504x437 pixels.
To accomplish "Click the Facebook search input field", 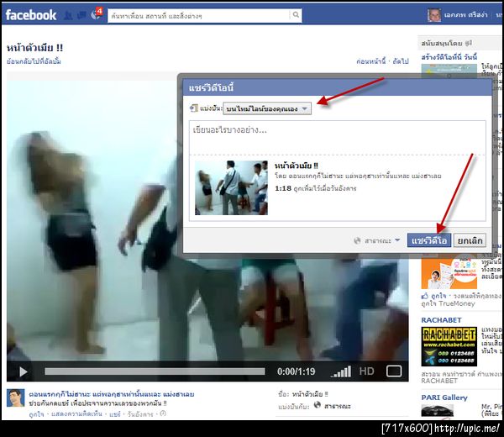I will (x=198, y=15).
